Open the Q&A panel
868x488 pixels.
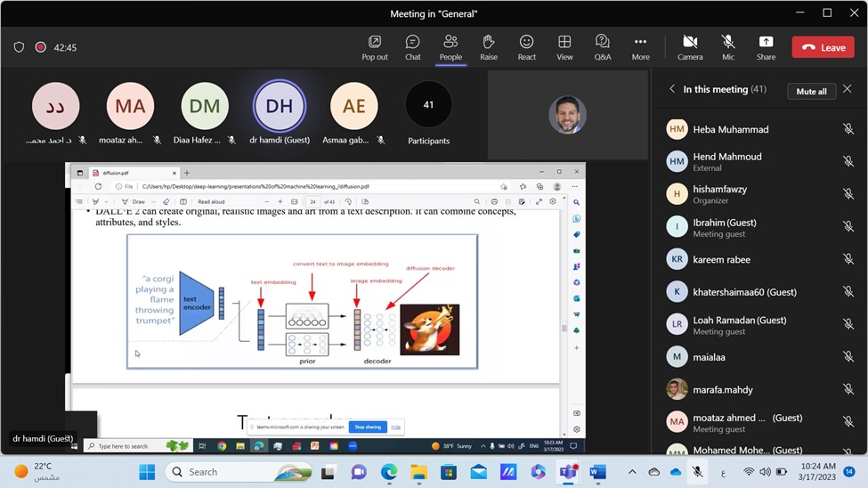point(603,47)
